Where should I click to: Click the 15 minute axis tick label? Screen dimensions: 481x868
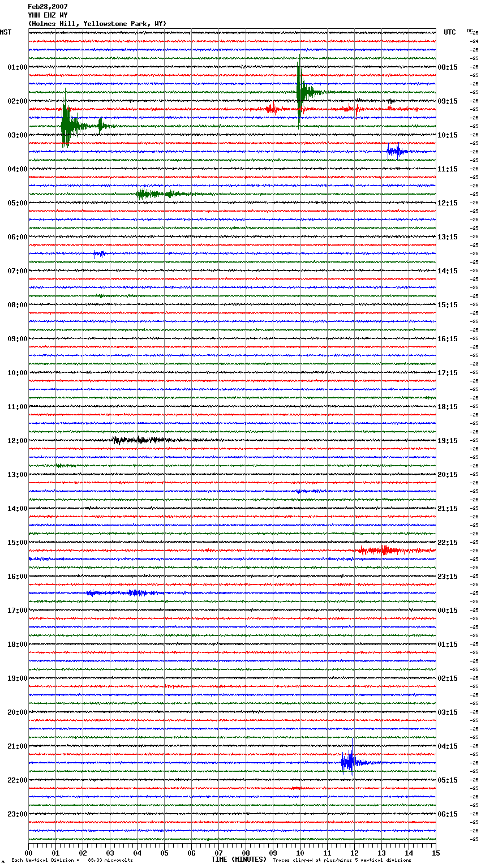[x=436, y=853]
